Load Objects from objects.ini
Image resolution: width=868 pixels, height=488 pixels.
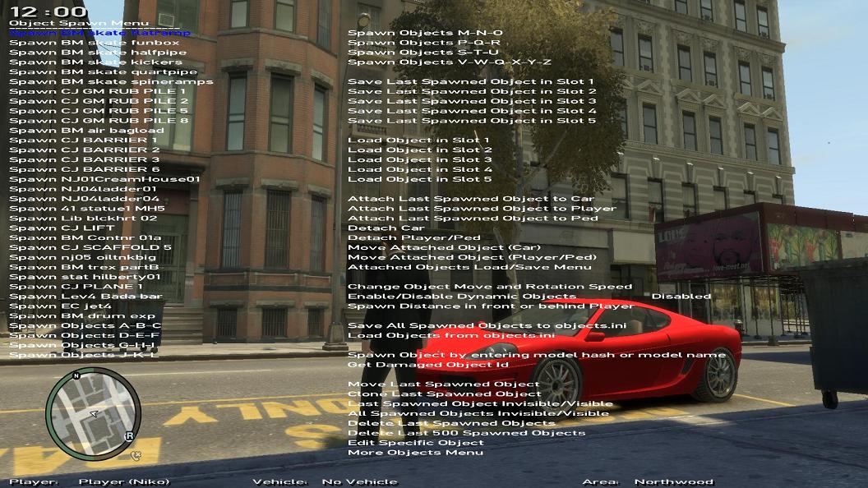451,336
